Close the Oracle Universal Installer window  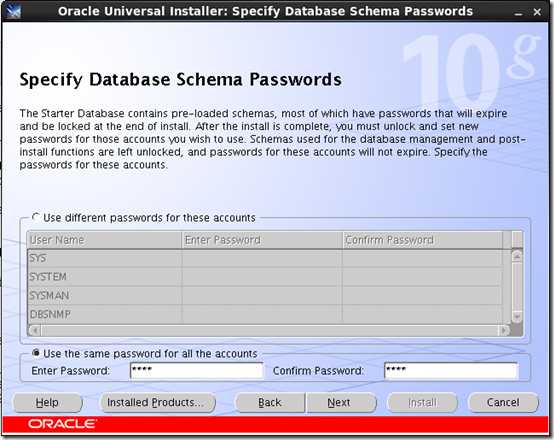pos(537,12)
